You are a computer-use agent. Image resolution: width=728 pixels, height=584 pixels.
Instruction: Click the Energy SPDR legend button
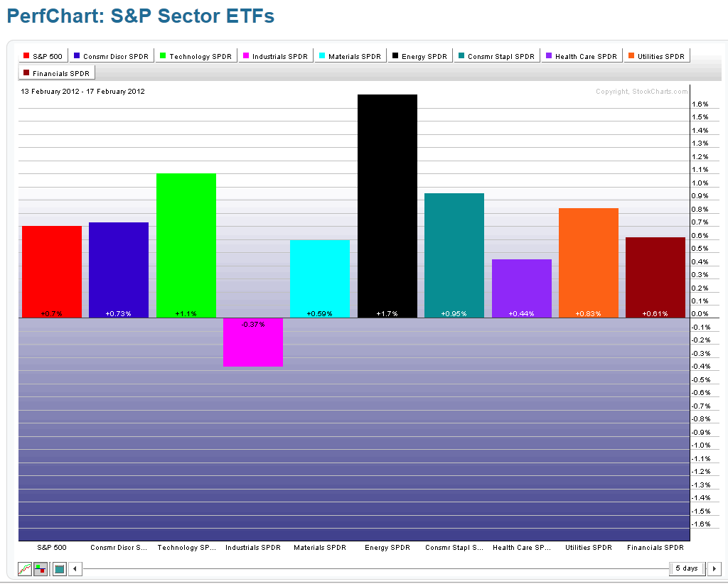(x=419, y=56)
